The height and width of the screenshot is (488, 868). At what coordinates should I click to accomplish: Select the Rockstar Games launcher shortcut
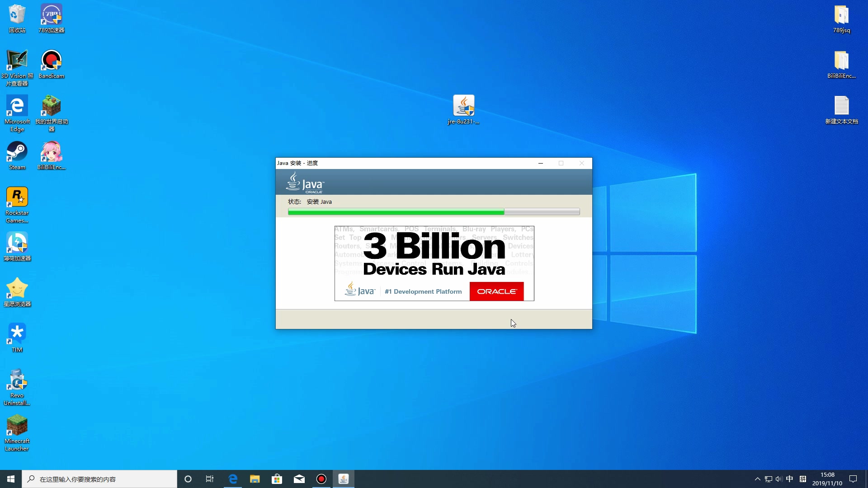point(17,205)
